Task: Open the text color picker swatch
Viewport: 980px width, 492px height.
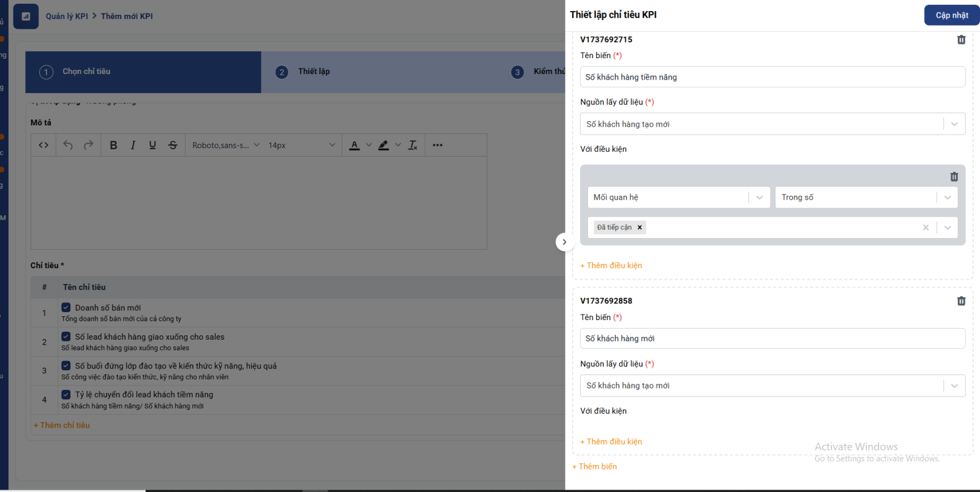Action: [x=355, y=145]
